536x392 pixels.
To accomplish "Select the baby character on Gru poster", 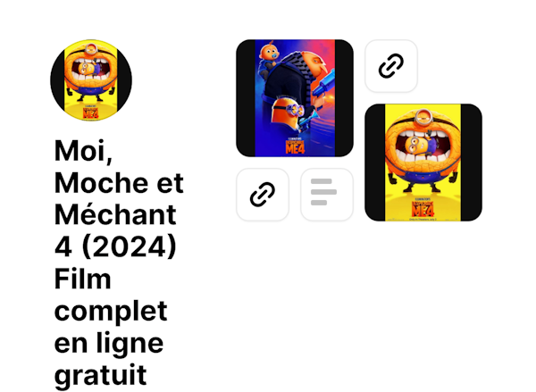I will click(268, 60).
